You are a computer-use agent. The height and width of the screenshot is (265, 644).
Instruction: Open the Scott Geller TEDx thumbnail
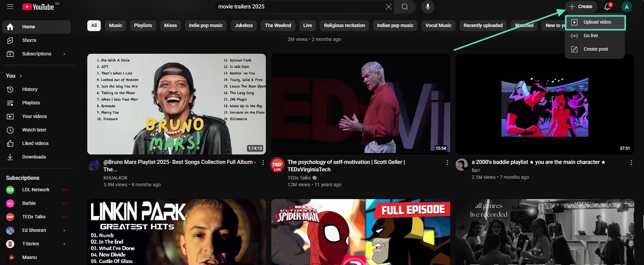point(361,104)
